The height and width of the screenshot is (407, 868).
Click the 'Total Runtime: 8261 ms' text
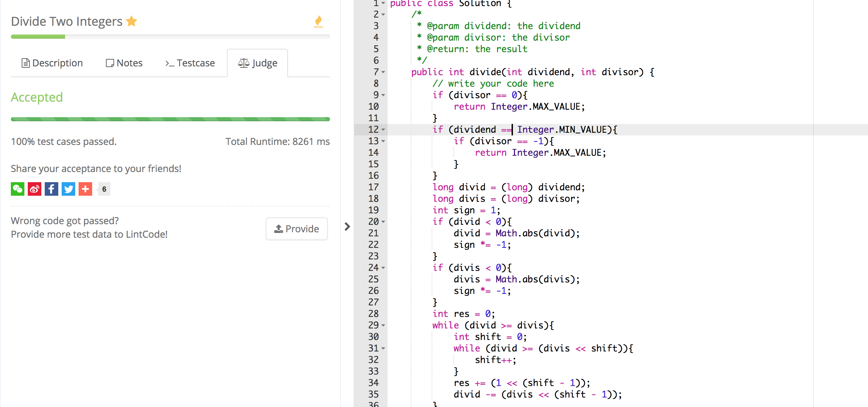tap(277, 142)
